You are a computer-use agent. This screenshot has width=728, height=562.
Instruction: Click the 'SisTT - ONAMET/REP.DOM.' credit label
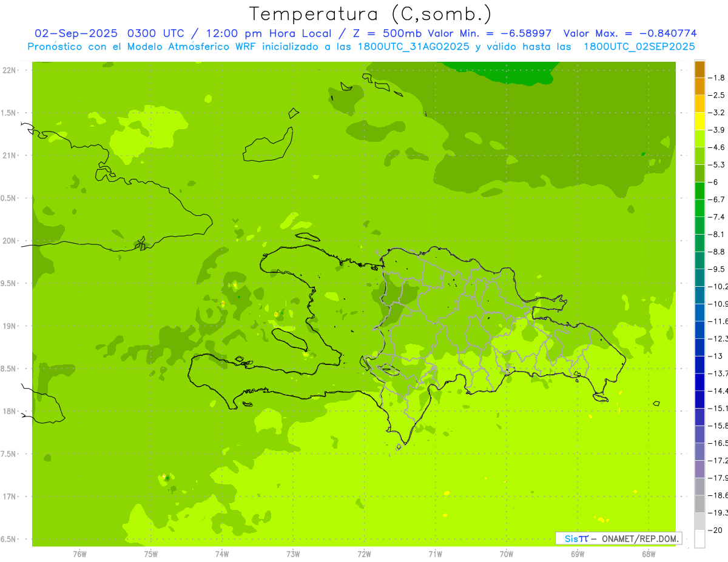point(619,538)
